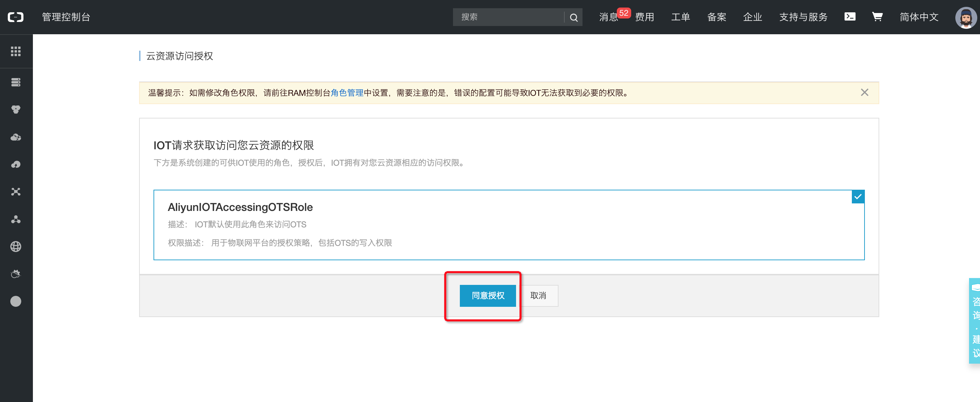Image resolution: width=980 pixels, height=402 pixels.
Task: Open the products grid menu icon
Action: [x=16, y=51]
